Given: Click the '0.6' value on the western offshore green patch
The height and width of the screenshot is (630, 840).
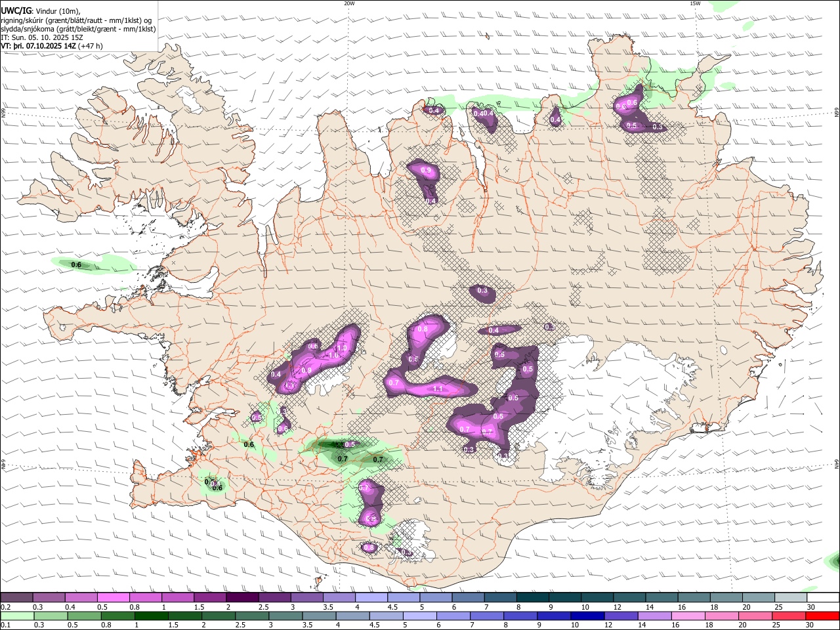Looking at the screenshot, I should (75, 265).
